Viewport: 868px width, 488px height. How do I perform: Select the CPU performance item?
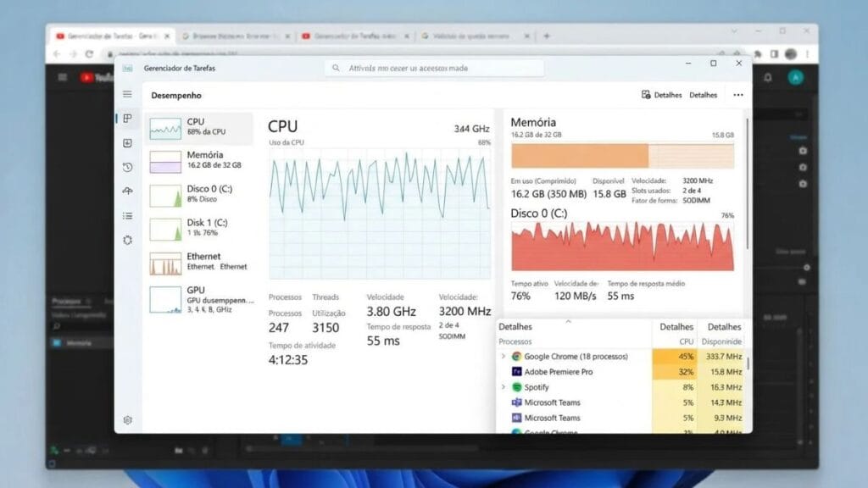click(x=199, y=127)
